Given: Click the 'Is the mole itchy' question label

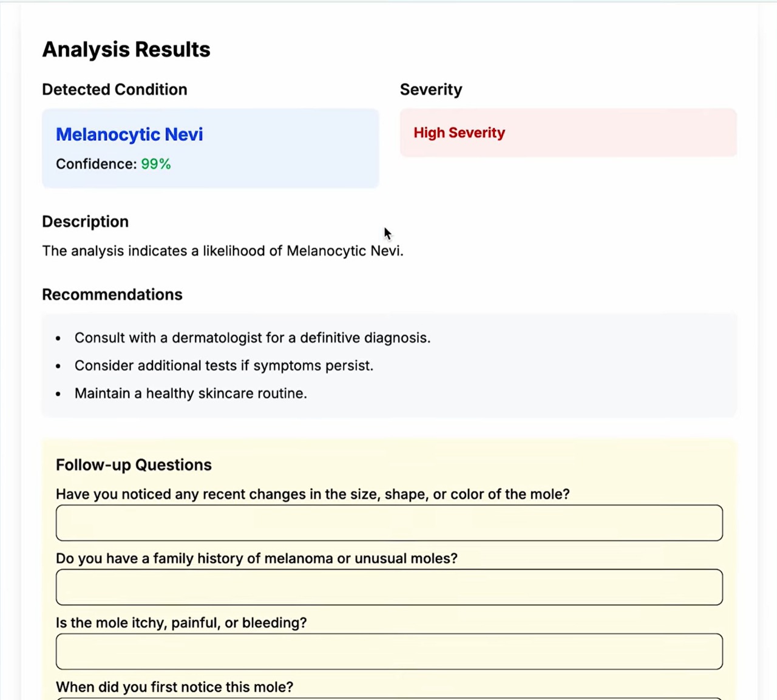Looking at the screenshot, I should click(181, 623).
